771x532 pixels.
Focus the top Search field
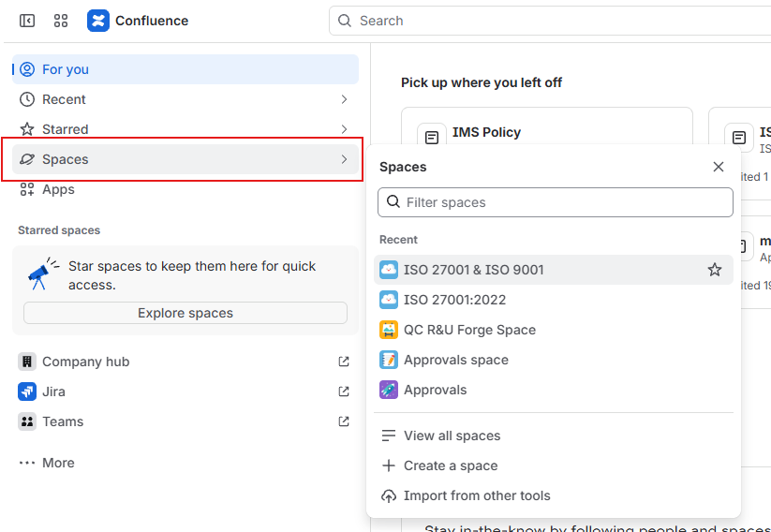tap(550, 21)
